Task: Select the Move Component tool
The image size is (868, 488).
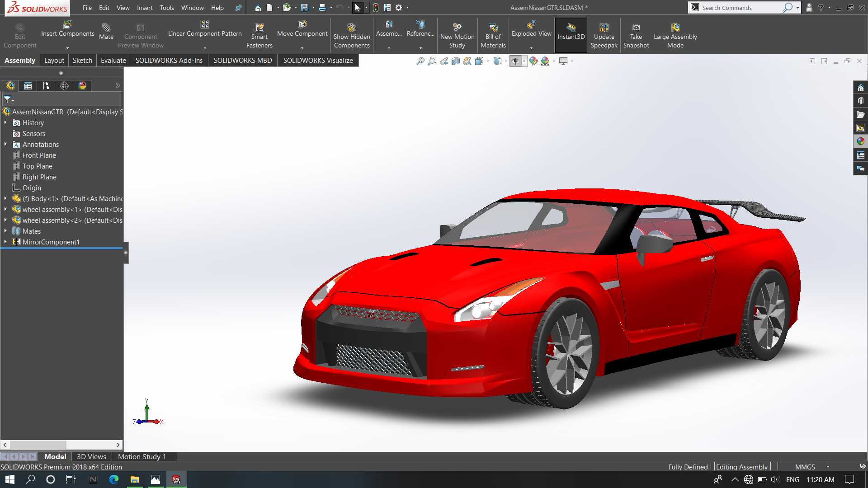Action: point(302,29)
